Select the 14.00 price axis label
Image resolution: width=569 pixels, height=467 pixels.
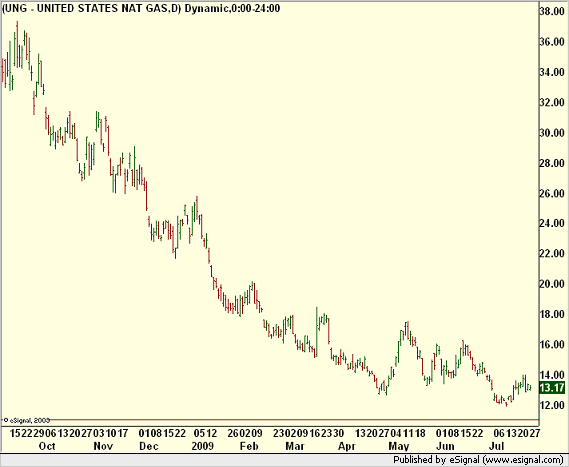552,374
